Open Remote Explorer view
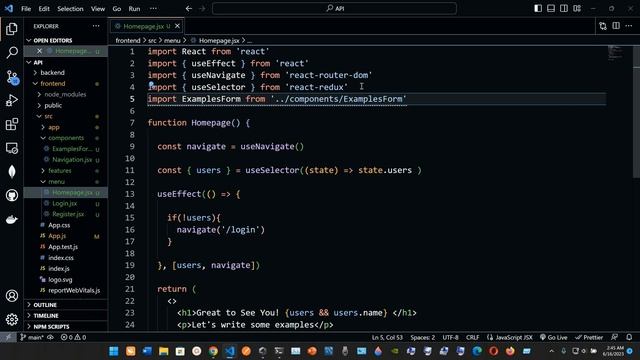The height and width of the screenshot is (360, 640). click(x=12, y=148)
